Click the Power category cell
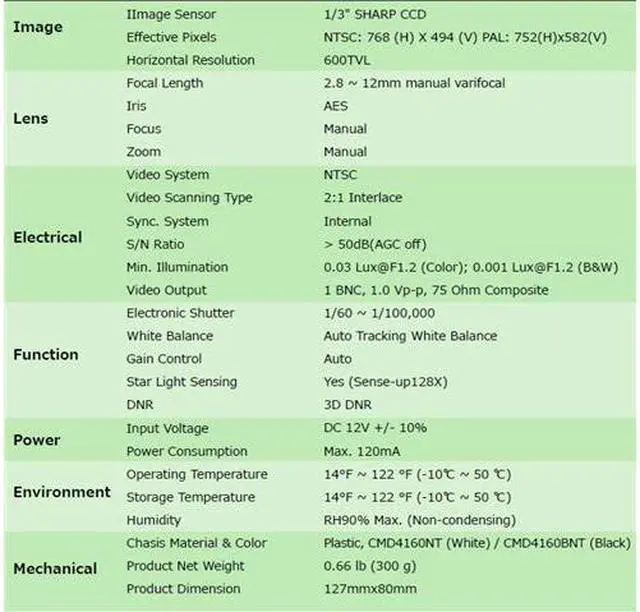Viewport: 640px width, 612px height. pyautogui.click(x=36, y=440)
